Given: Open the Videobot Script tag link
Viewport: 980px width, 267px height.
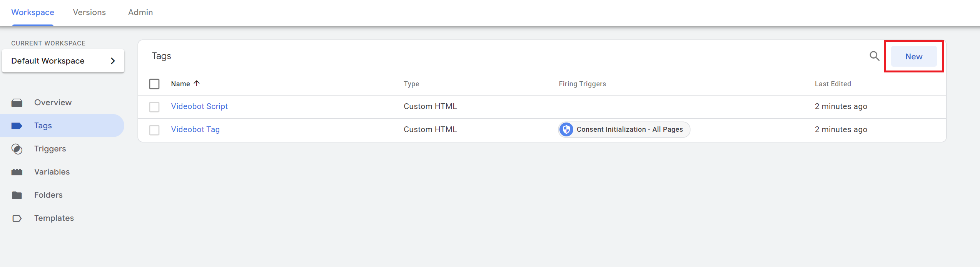Looking at the screenshot, I should click(x=199, y=106).
